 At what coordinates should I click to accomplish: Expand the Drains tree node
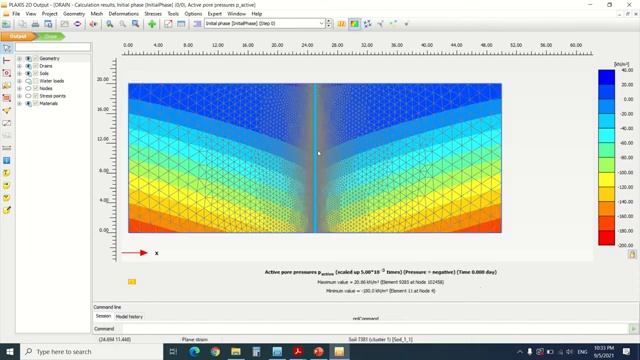pos(19,66)
